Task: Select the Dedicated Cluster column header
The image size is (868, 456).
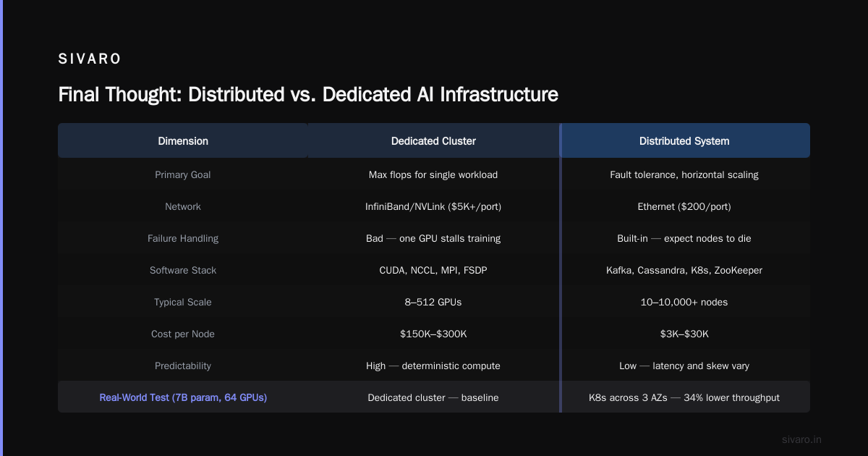Action: point(433,141)
